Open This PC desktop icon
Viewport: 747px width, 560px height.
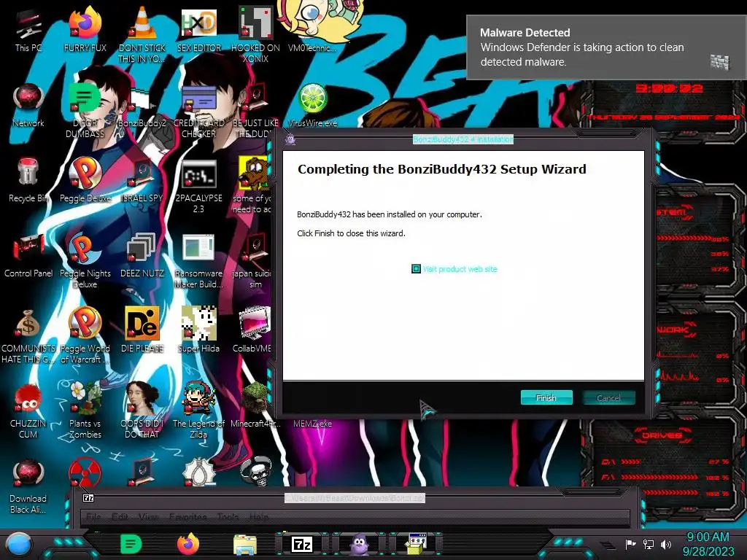tap(28, 29)
